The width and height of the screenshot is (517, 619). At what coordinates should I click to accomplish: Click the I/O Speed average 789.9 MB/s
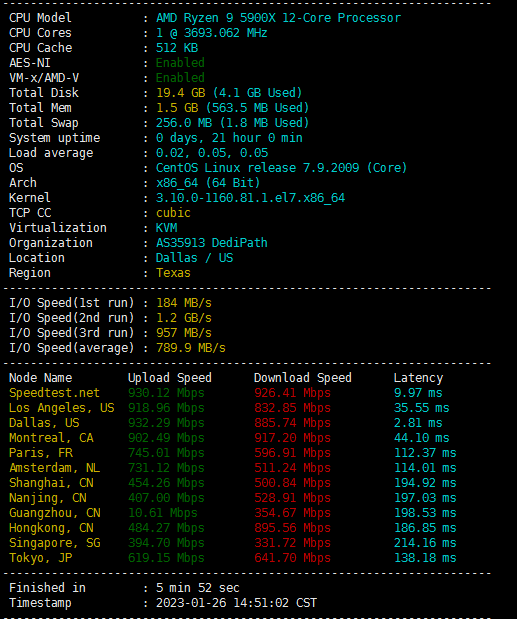[191, 348]
